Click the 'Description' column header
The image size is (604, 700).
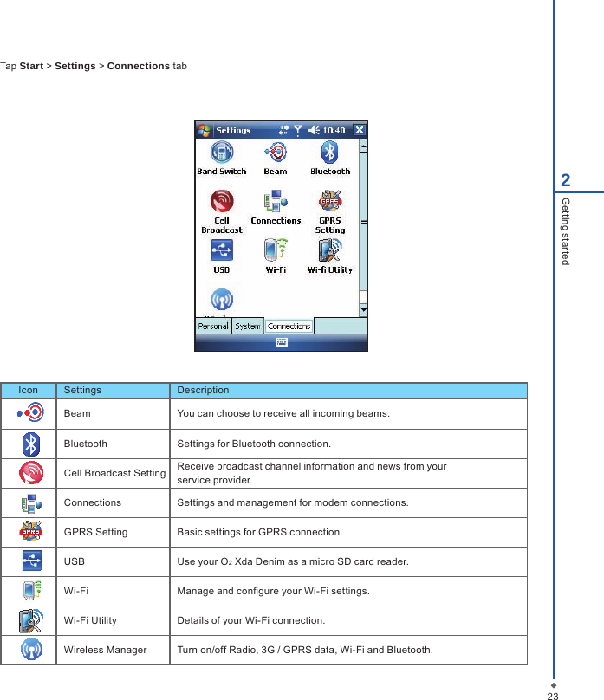[203, 390]
